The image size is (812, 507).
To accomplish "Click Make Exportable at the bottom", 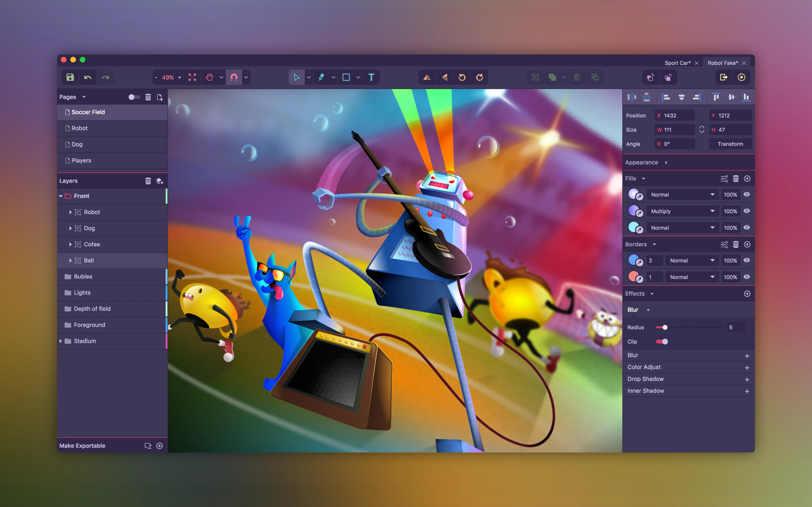I will 82,446.
